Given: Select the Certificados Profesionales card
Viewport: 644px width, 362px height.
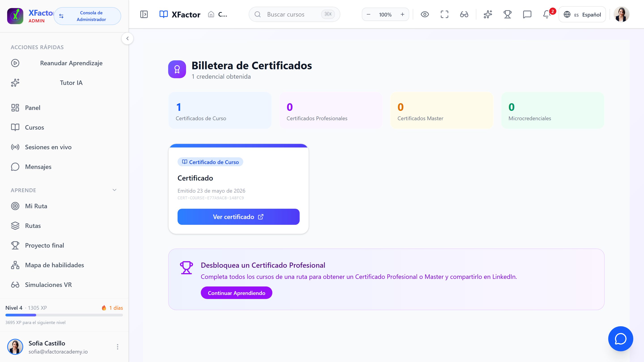Looking at the screenshot, I should tap(331, 110).
